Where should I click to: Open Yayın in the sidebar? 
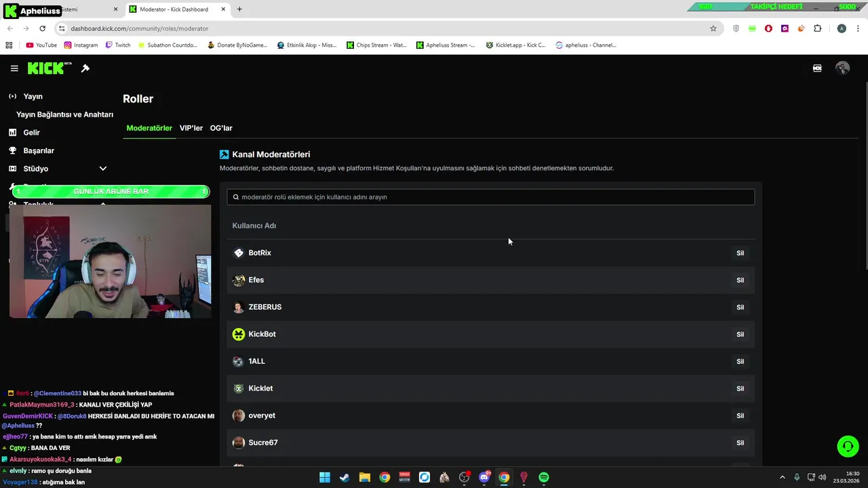[33, 96]
